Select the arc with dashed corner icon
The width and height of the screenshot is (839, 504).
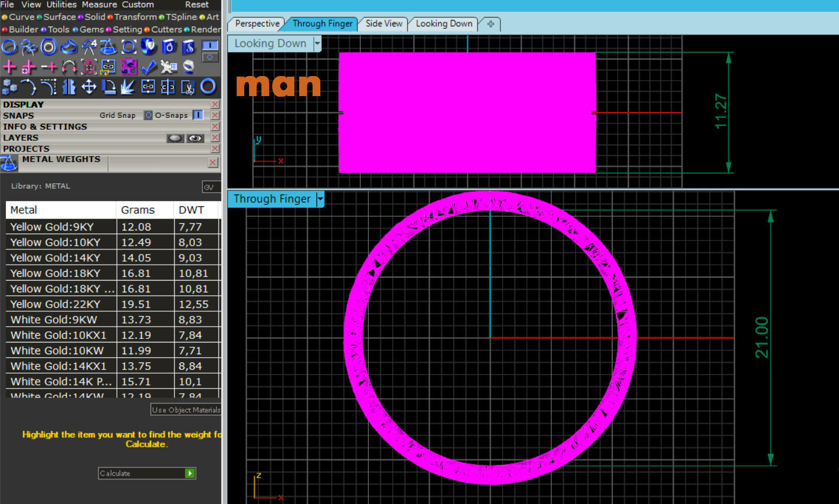coord(49,87)
